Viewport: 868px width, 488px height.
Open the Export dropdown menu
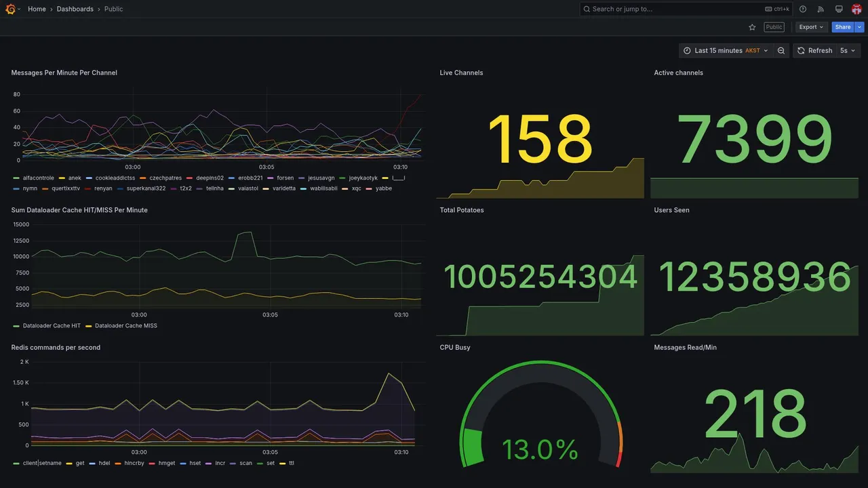point(812,27)
